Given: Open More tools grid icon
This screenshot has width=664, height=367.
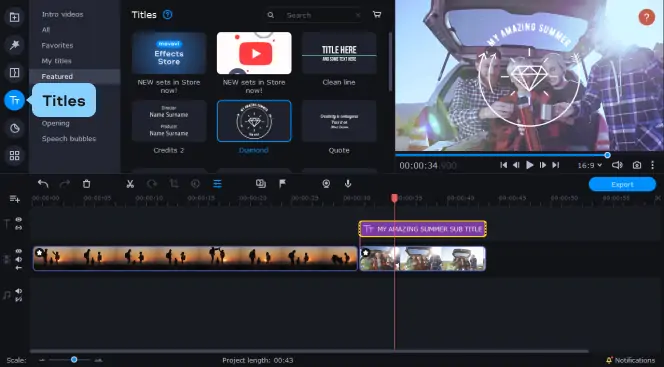Looking at the screenshot, I should point(14,156).
